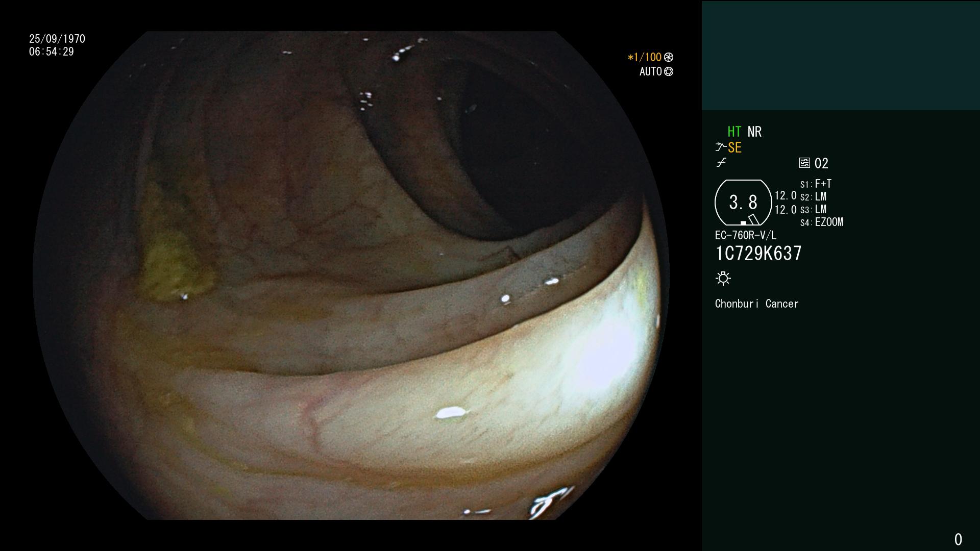Click the S2: LM switch assignment

click(814, 196)
